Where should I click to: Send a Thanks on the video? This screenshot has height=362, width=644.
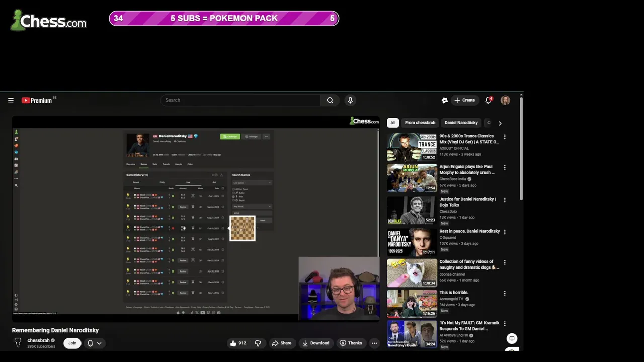click(x=351, y=343)
